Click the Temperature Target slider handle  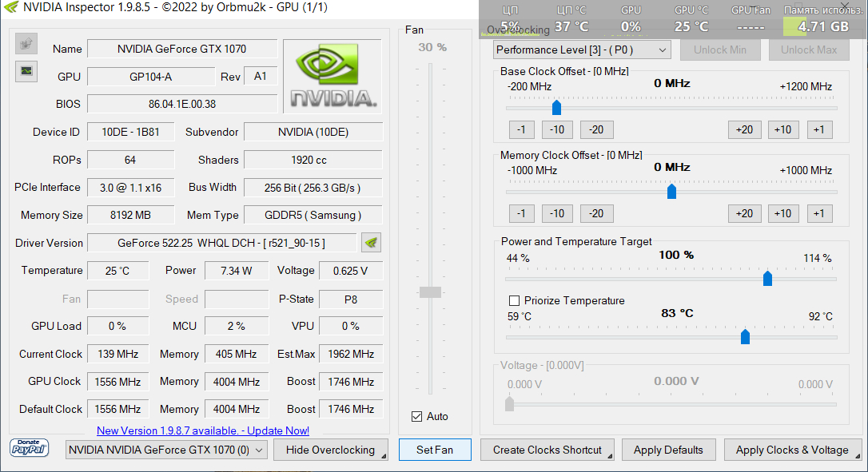(745, 336)
